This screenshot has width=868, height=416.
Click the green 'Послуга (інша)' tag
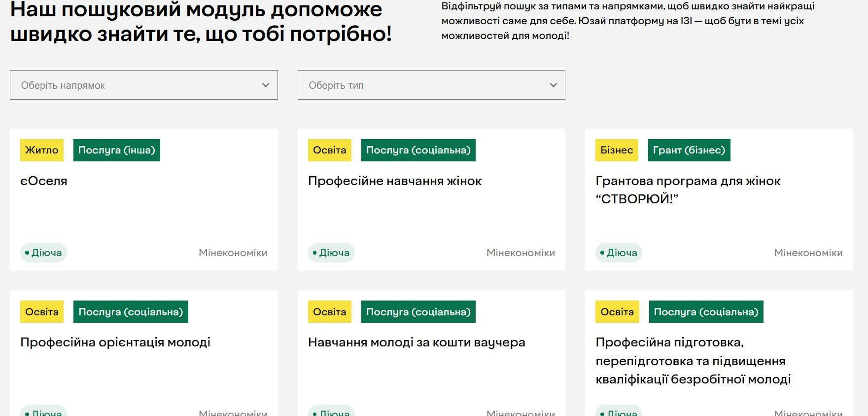[117, 150]
